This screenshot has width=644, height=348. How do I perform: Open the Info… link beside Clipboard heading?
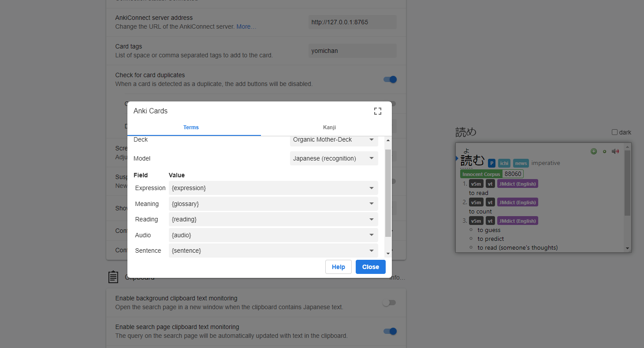pyautogui.click(x=397, y=277)
